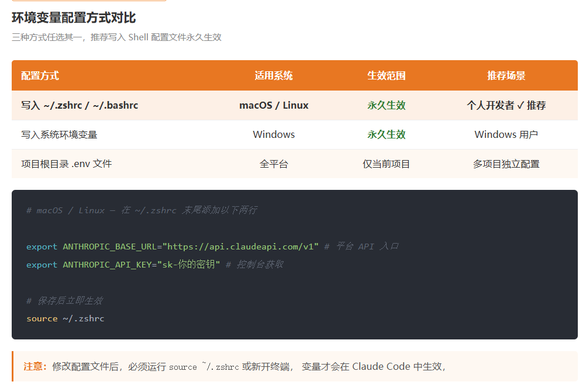The height and width of the screenshot is (392, 586).
Task: Click the cell 项目根目录 .env 文件
Action: pos(67,164)
